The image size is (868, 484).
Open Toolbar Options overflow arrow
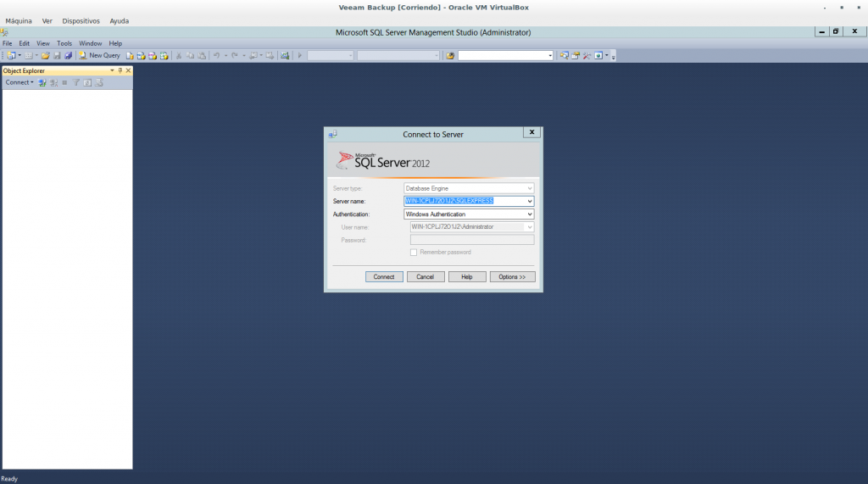click(x=614, y=57)
